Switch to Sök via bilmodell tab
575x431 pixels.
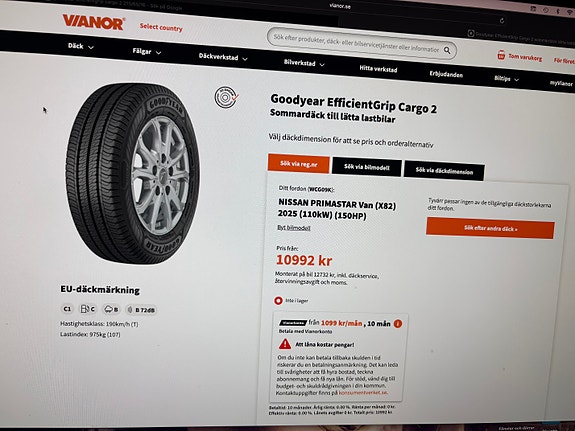(x=367, y=167)
